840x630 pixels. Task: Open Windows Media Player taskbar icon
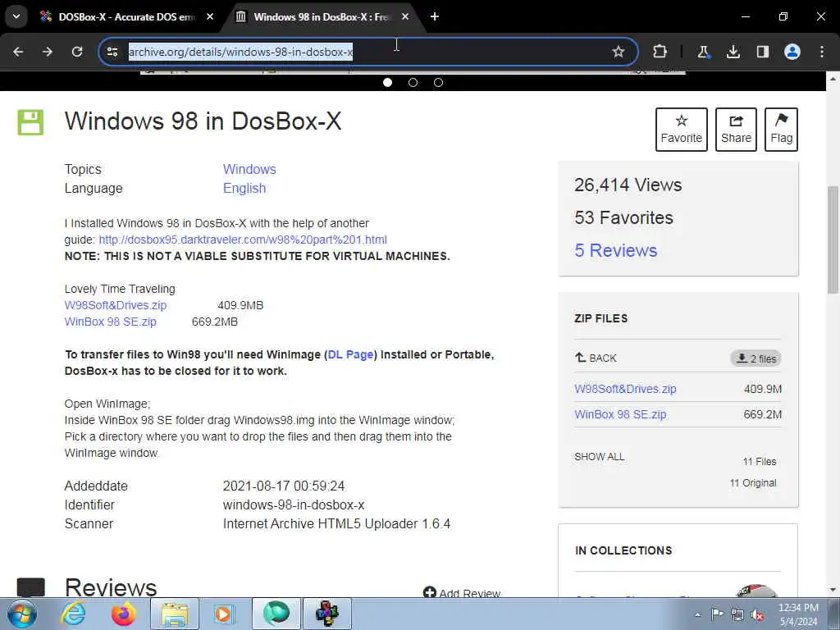point(223,614)
